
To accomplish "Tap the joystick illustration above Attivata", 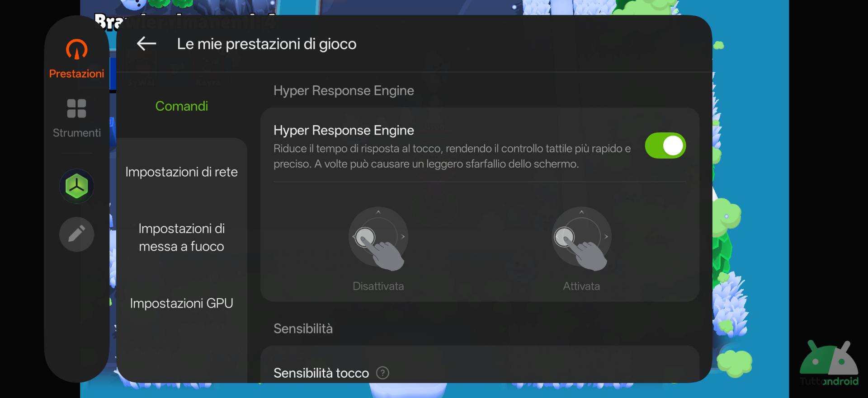I will [x=581, y=238].
